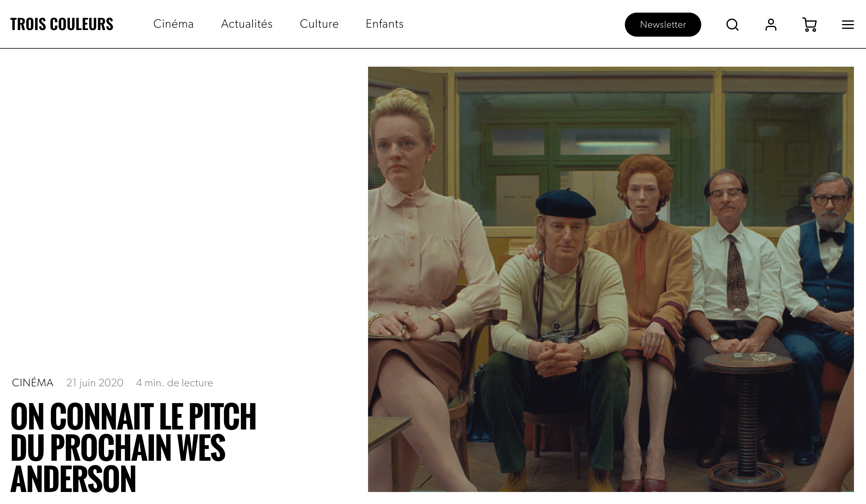Navigate to the Enfants section
The height and width of the screenshot is (504, 866).
(x=385, y=24)
